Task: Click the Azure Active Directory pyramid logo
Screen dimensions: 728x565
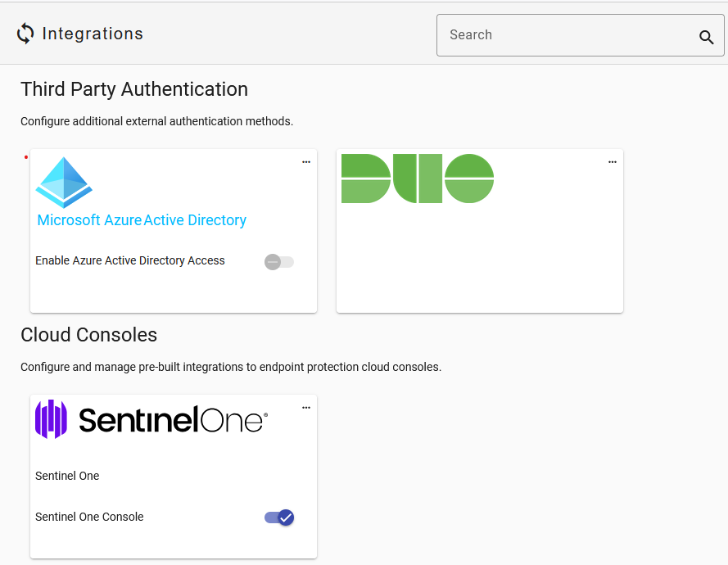Action: click(64, 182)
